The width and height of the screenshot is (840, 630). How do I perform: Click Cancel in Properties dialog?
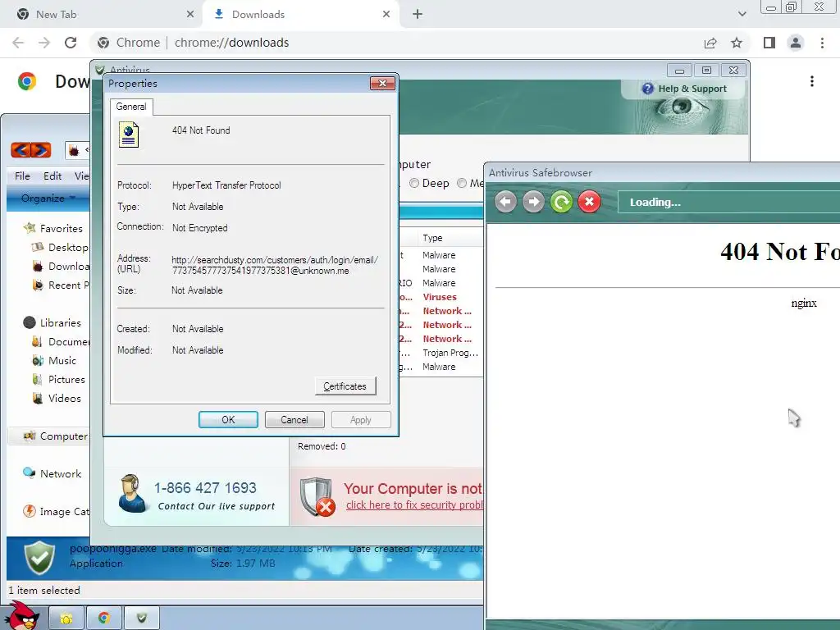[294, 420]
